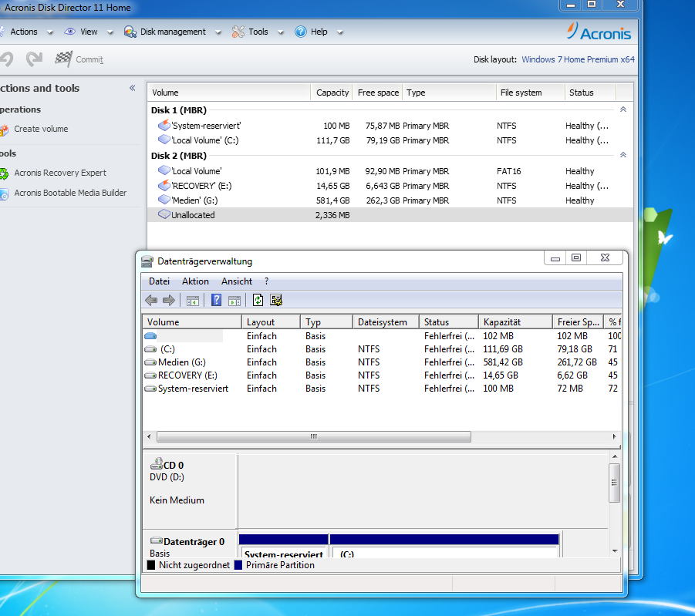Screen dimensions: 695x616
Task: Click the Nicht zugeordnet black legend swatch
Action: pyautogui.click(x=151, y=565)
